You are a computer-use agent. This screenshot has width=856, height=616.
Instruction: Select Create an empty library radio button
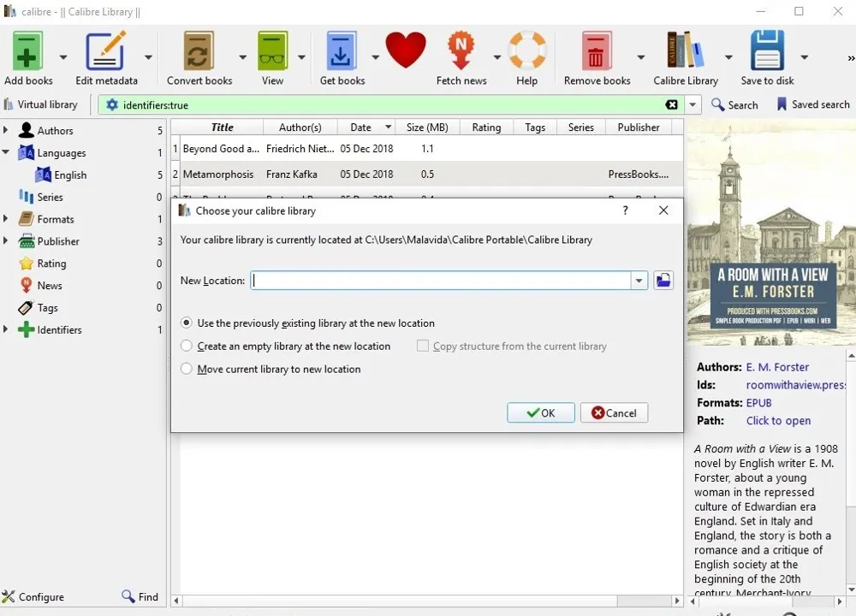[x=186, y=346]
